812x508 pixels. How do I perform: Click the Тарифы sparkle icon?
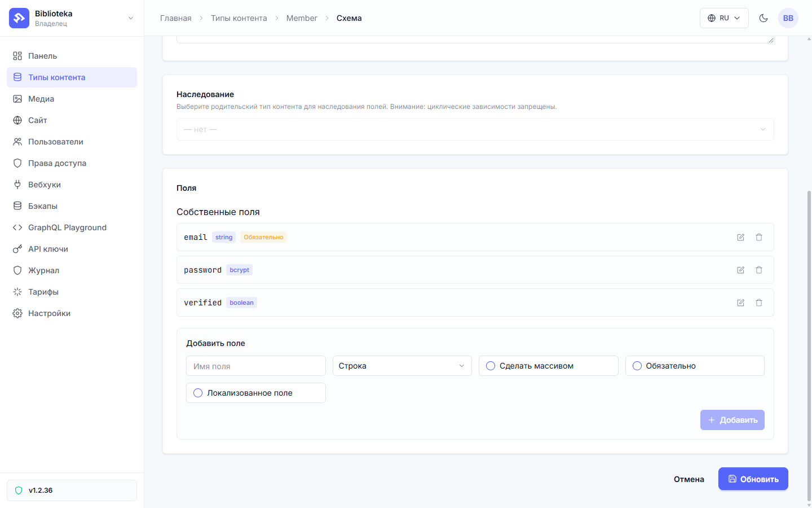point(17,292)
